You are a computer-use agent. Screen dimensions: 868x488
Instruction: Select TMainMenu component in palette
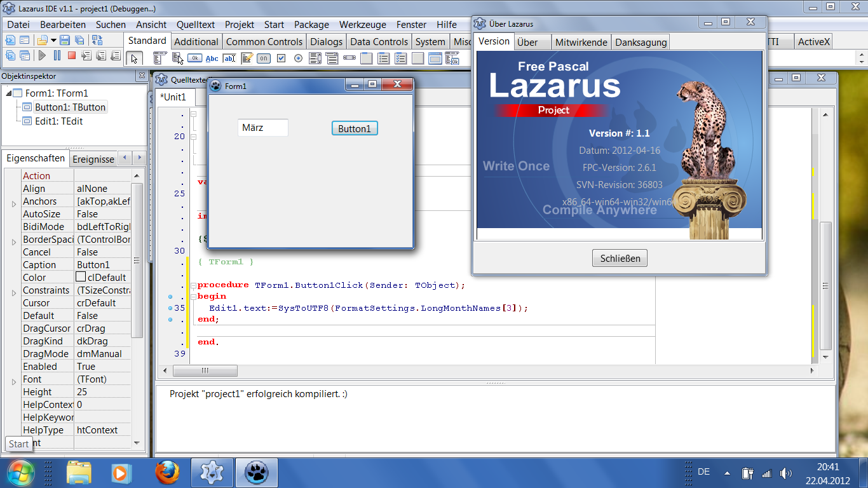pos(160,58)
